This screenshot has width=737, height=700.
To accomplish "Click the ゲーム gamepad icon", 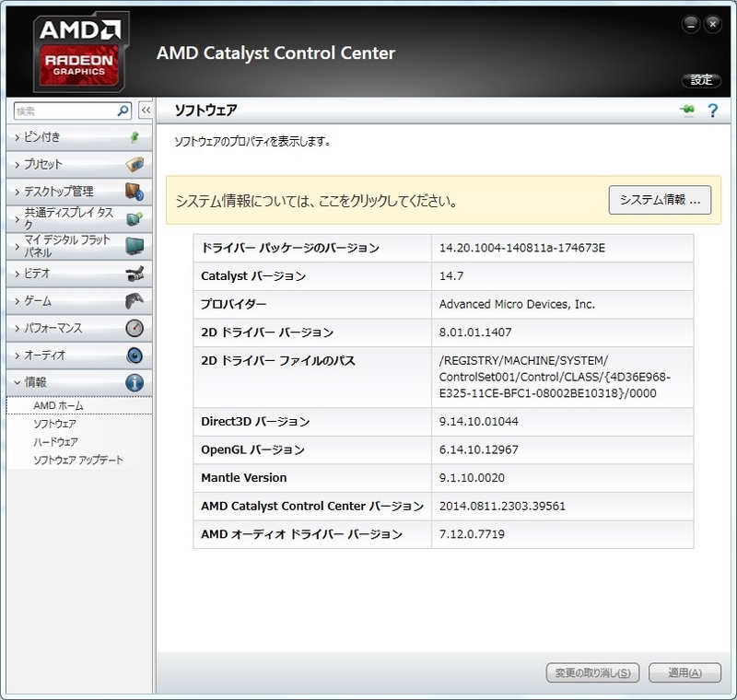I will click(135, 300).
